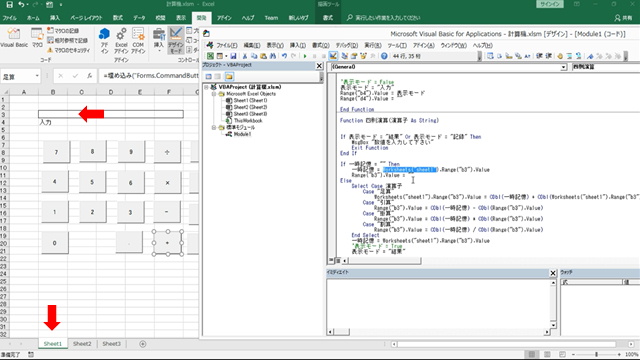
Task: Click the calculator 0 button on sheet
Action: tap(55, 243)
